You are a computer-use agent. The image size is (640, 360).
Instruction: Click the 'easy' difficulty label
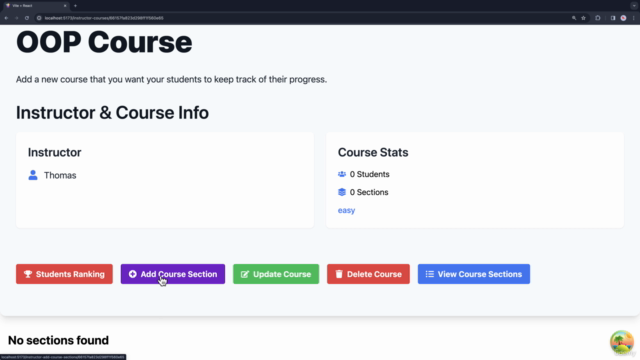[346, 210]
